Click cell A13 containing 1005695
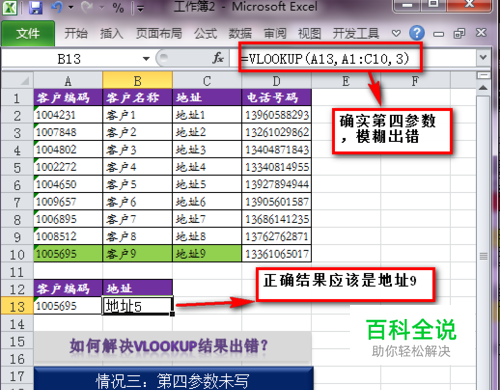This screenshot has width=500, height=390. pyautogui.click(x=68, y=306)
